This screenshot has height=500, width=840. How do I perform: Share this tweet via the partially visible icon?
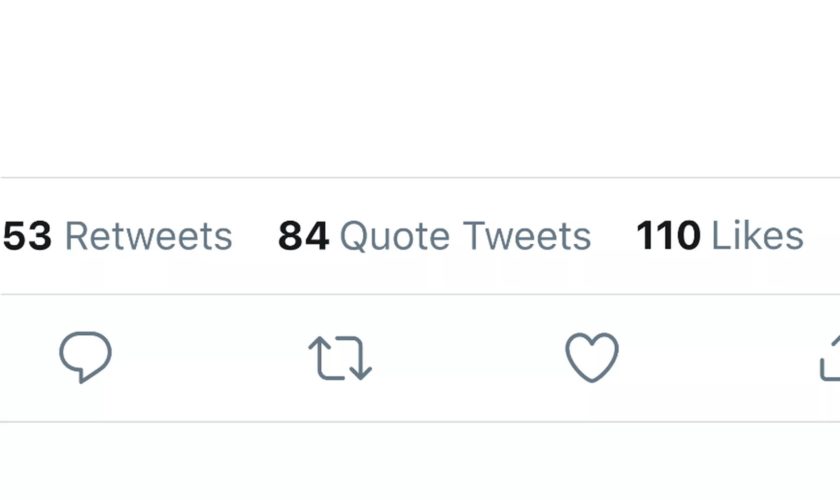click(831, 358)
